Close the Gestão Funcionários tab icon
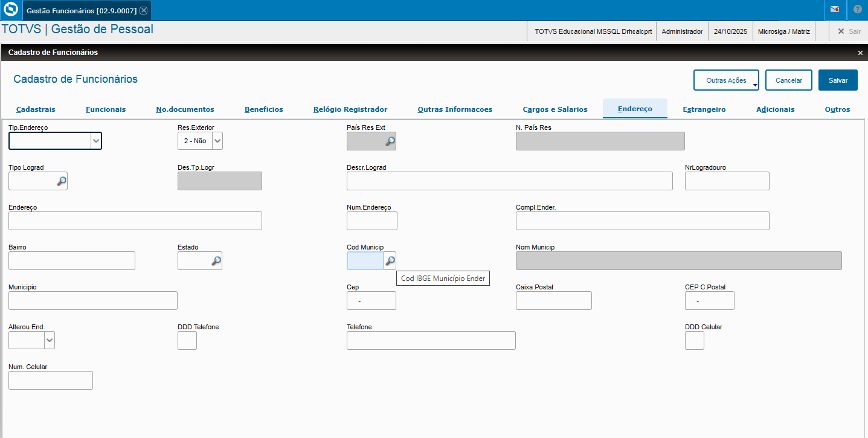 pos(143,10)
